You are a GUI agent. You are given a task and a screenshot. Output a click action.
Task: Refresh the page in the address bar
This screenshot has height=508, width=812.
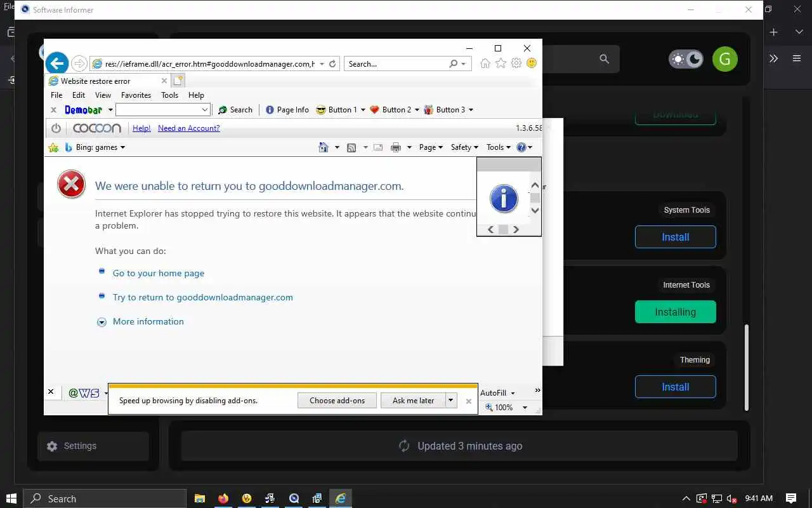click(x=332, y=63)
